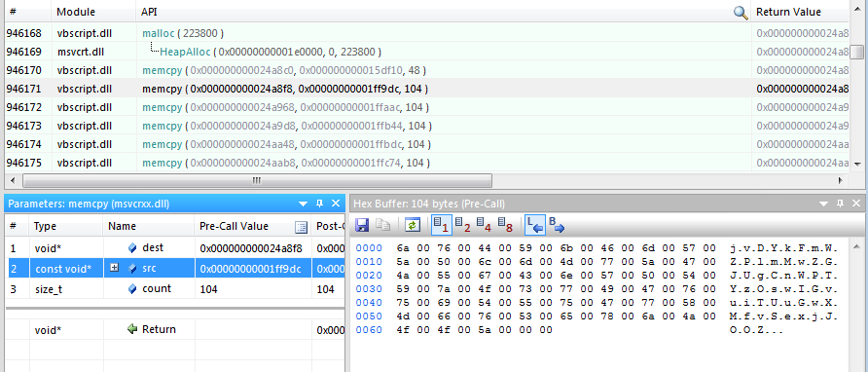Click the Pre-Call Value column view icon
The height and width of the screenshot is (372, 868).
point(301,227)
